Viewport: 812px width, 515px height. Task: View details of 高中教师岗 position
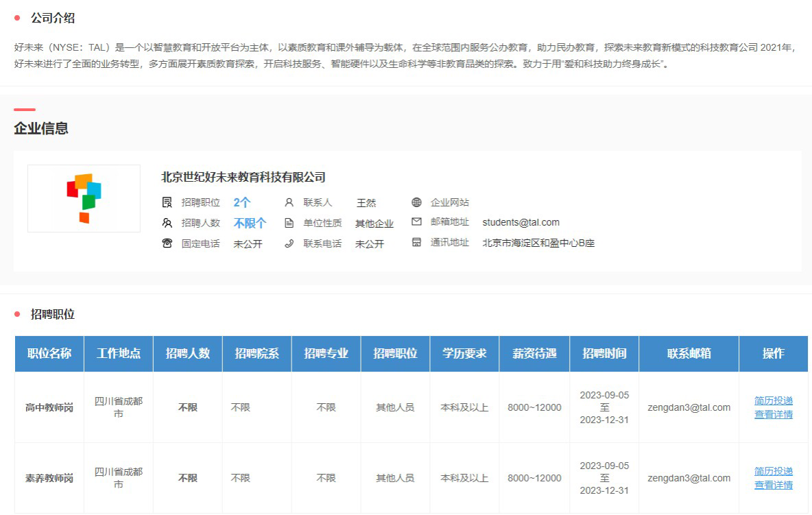(773, 414)
